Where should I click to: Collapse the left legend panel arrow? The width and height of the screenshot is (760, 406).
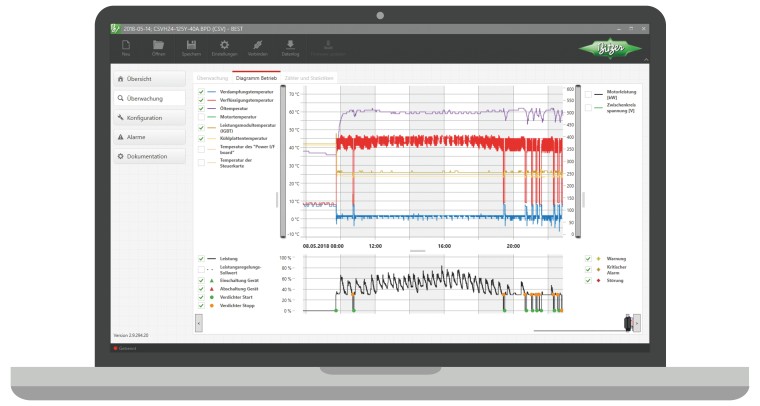point(198,322)
